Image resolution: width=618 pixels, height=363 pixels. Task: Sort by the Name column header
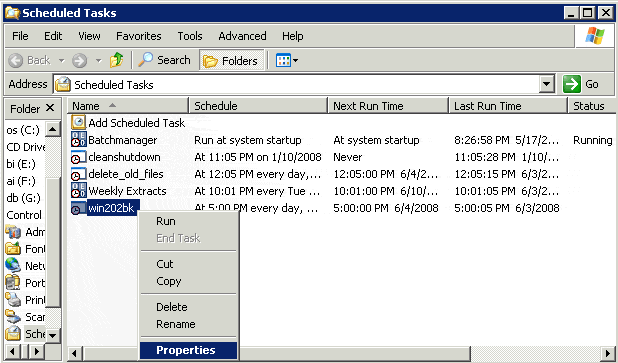click(128, 106)
